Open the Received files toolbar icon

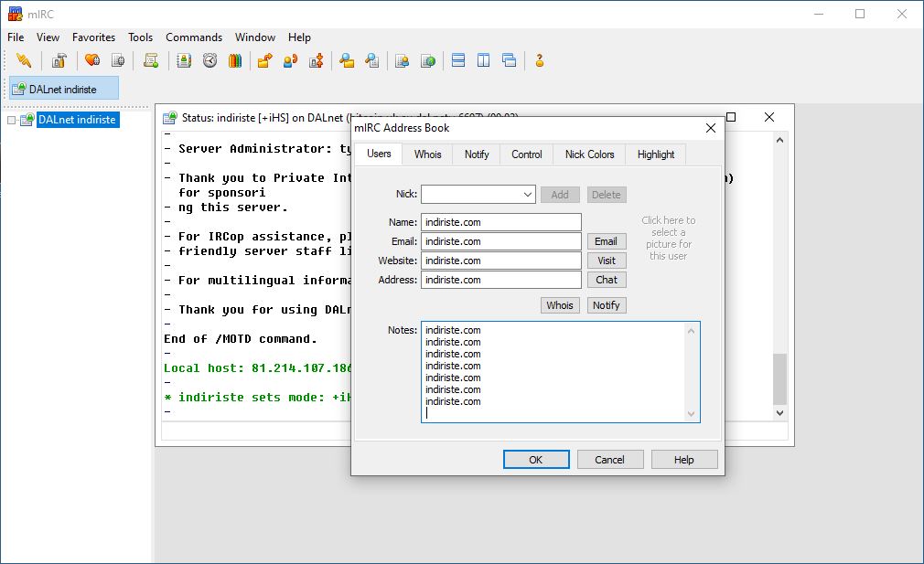point(347,60)
